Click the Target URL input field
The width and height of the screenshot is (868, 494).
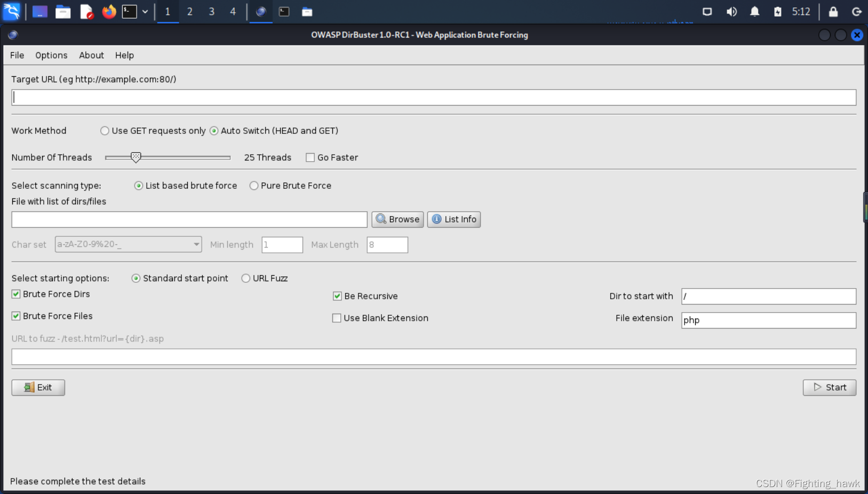tap(434, 97)
